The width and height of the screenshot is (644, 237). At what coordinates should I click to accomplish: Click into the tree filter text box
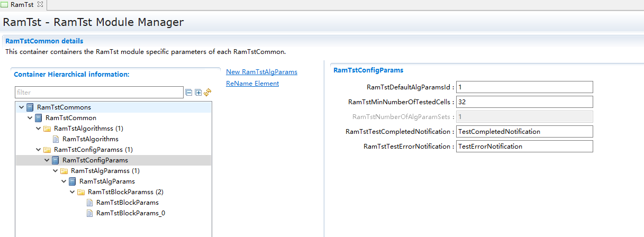(98, 93)
